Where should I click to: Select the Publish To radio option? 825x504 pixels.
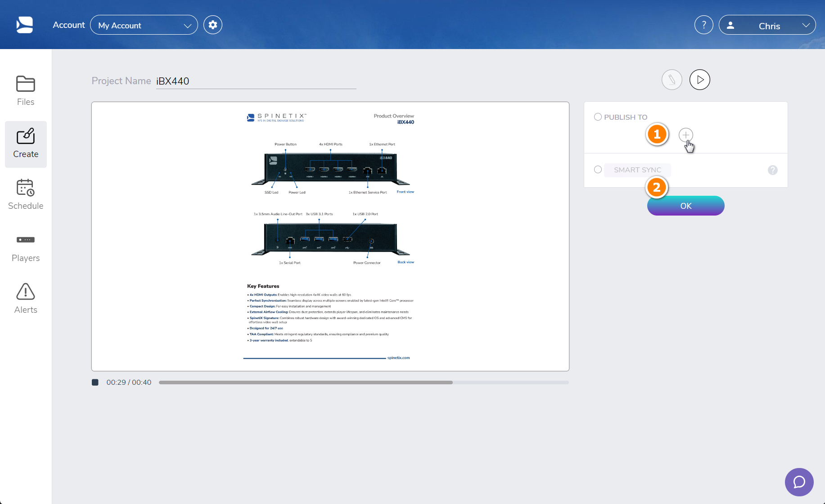click(598, 117)
